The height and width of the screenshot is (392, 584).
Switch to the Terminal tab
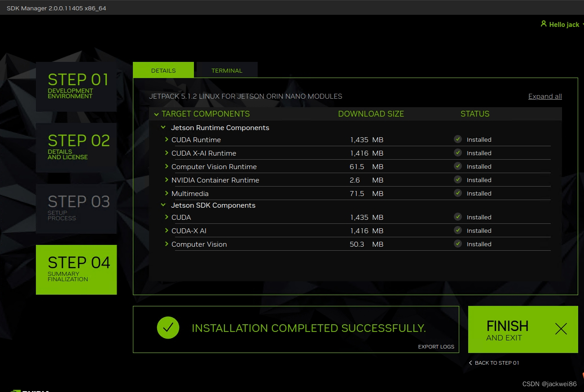(227, 70)
